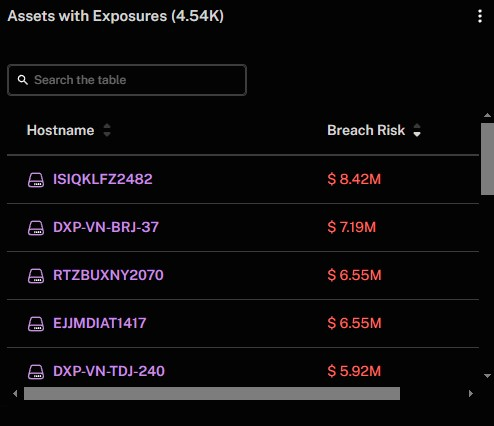Click the device icon beside DXP-VN-TDJ-240
The image size is (494, 426).
click(x=36, y=372)
